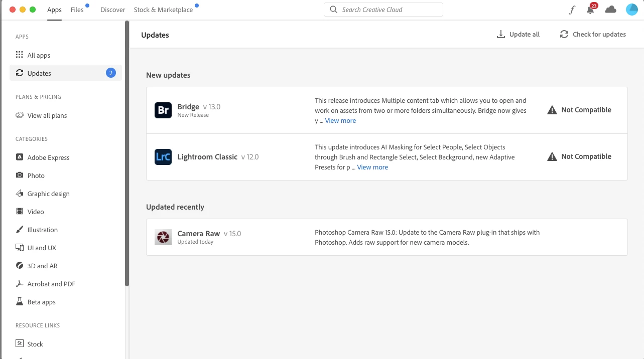Click the search magnifier icon

334,10
